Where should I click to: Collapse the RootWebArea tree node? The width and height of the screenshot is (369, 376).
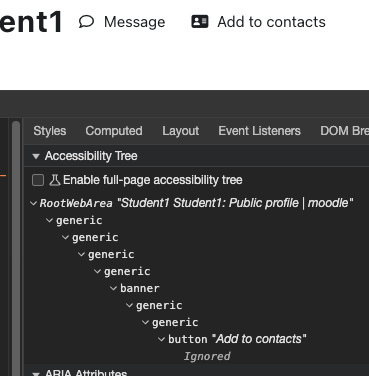33,203
